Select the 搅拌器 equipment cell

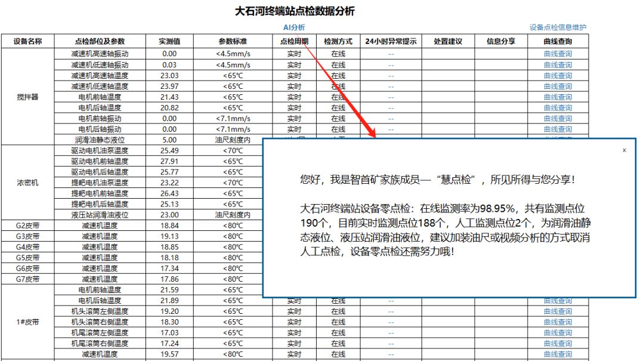pos(27,97)
